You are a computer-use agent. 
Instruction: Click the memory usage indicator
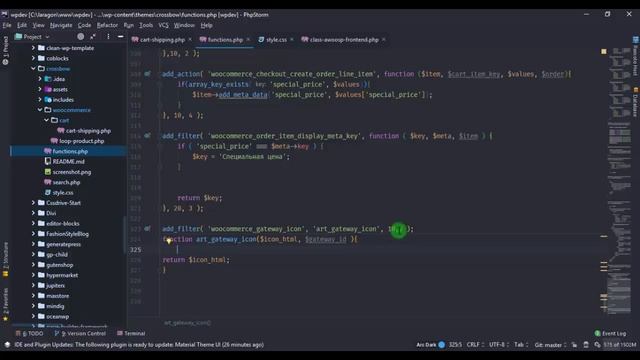619,345
